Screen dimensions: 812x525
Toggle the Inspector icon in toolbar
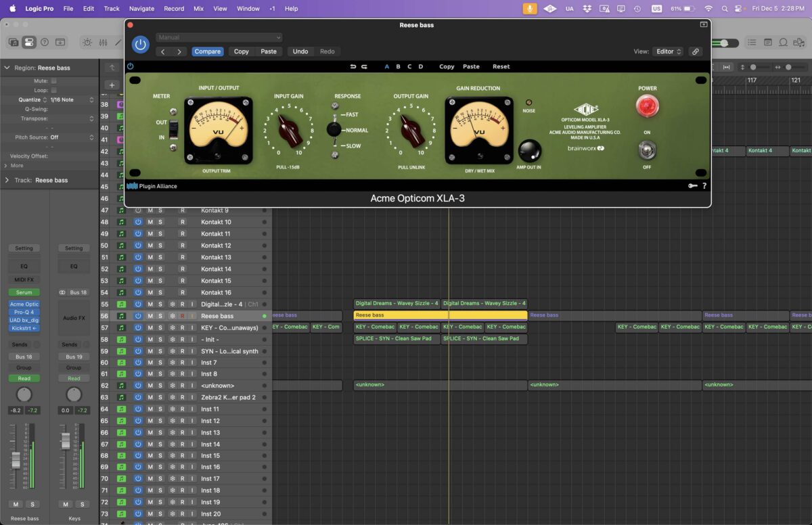[x=28, y=42]
